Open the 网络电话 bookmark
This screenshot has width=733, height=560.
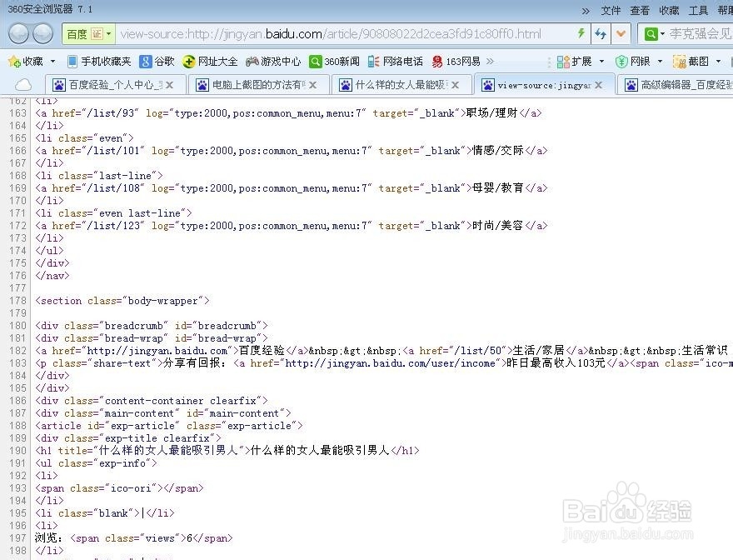(x=396, y=62)
